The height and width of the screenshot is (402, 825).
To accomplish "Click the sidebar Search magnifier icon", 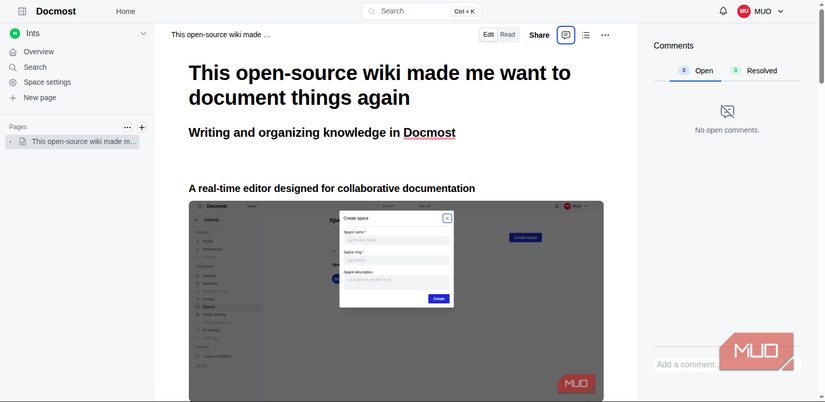I will click(13, 67).
